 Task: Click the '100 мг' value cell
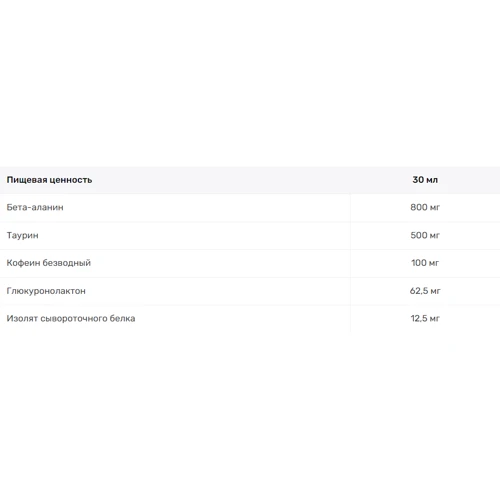pyautogui.click(x=425, y=263)
